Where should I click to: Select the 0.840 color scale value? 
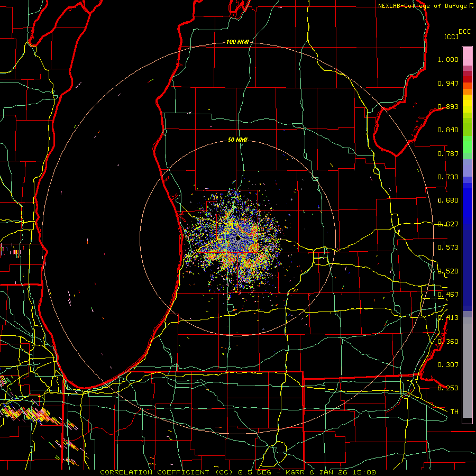point(448,130)
